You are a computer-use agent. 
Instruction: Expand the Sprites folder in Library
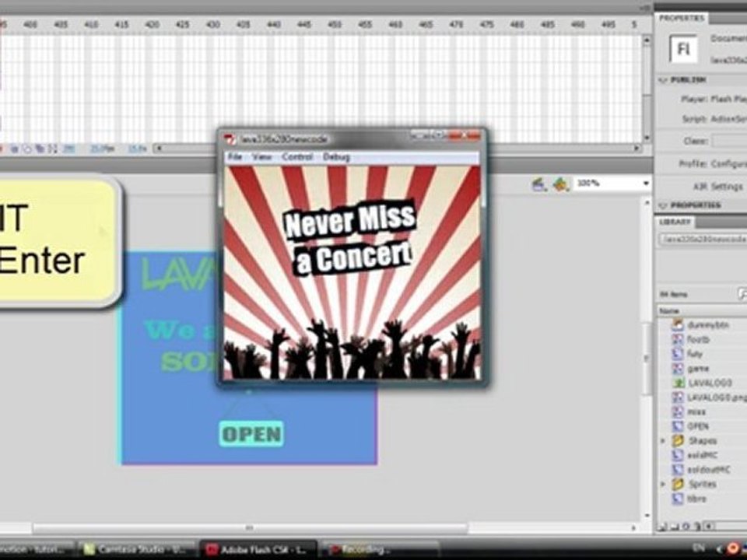(663, 485)
